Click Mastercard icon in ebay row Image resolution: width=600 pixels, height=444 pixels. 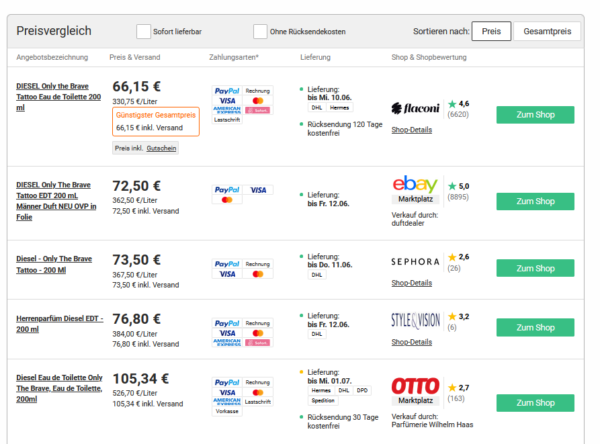pos(227,200)
